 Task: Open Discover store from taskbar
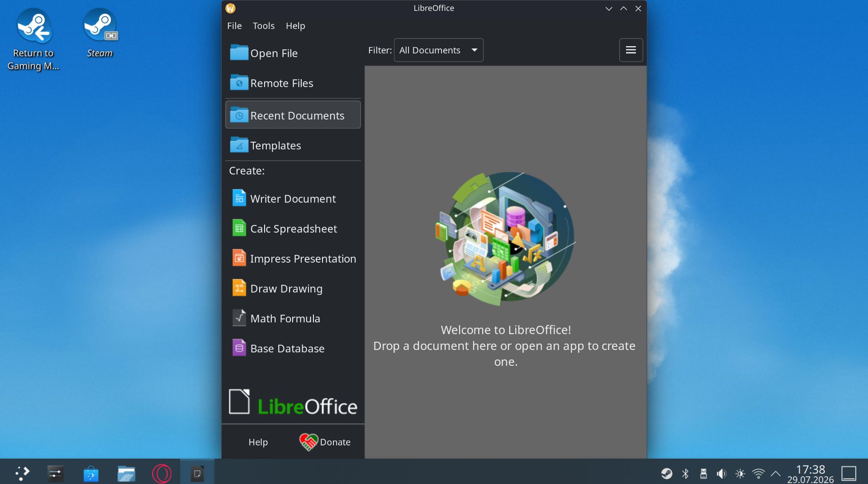tap(91, 473)
